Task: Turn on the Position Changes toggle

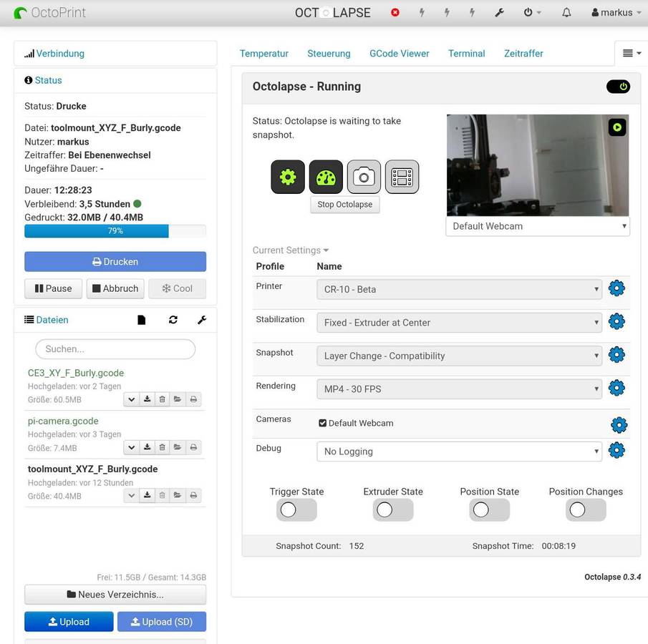Action: pyautogui.click(x=586, y=509)
